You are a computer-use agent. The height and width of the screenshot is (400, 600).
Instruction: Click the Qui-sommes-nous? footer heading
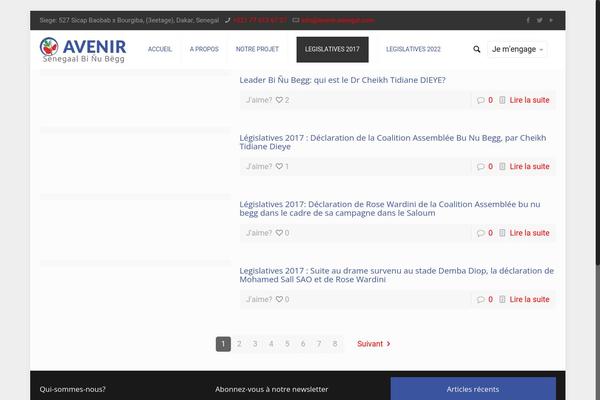tap(72, 389)
